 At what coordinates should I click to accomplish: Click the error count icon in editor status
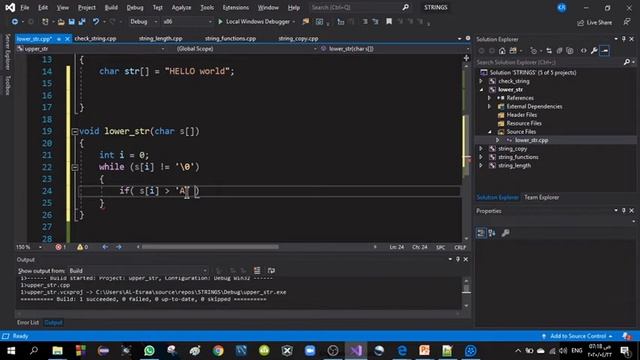click(x=58, y=247)
